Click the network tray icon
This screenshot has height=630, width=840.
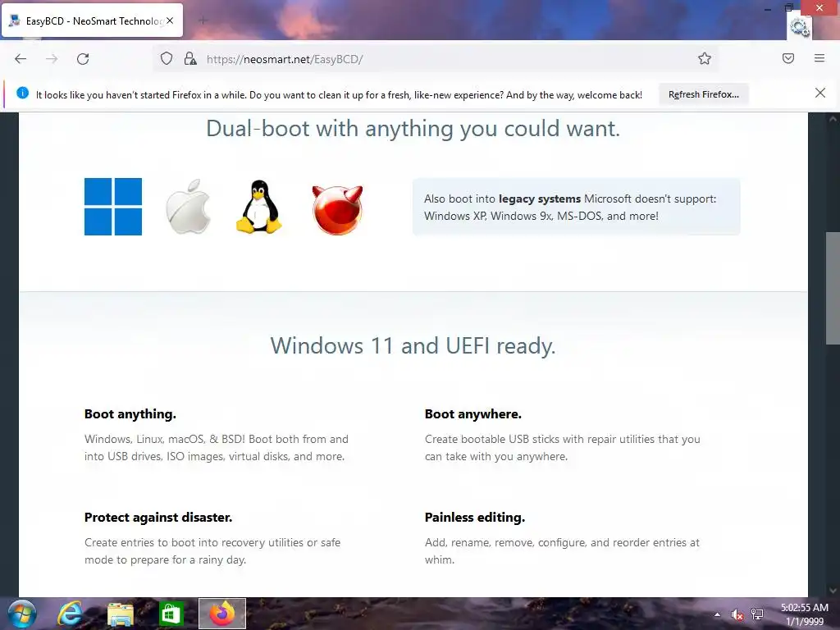coord(757,614)
